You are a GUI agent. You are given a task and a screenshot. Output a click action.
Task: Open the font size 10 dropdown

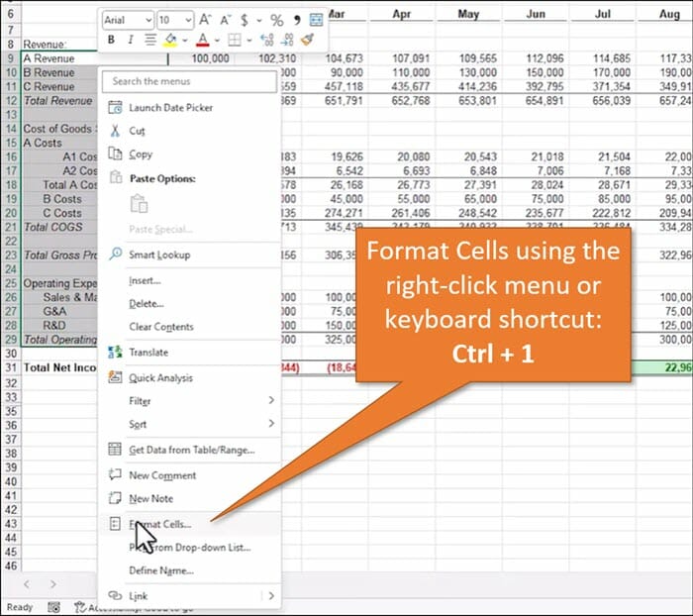point(189,20)
